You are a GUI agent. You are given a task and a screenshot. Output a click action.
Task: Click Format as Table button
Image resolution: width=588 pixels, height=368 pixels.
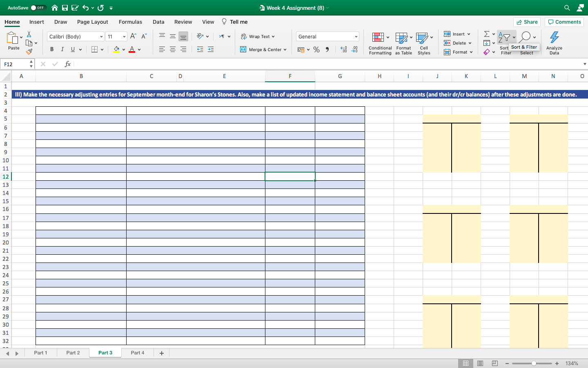[403, 43]
